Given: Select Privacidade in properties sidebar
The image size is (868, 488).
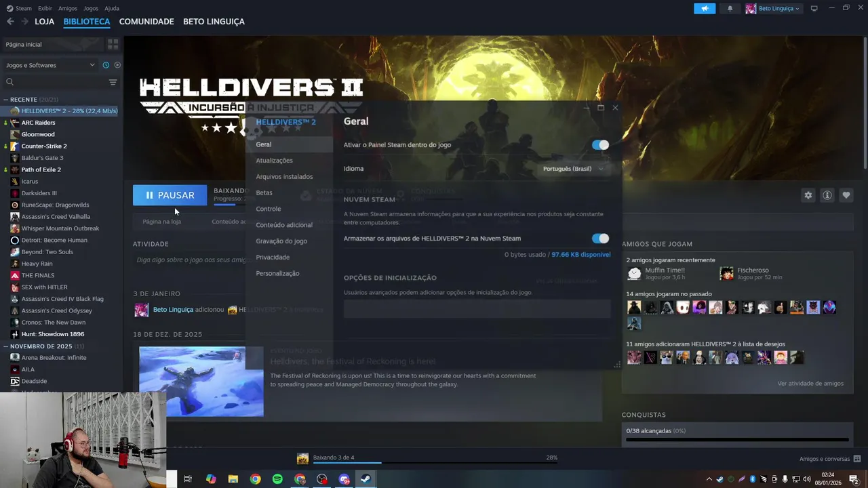Looking at the screenshot, I should (x=273, y=258).
